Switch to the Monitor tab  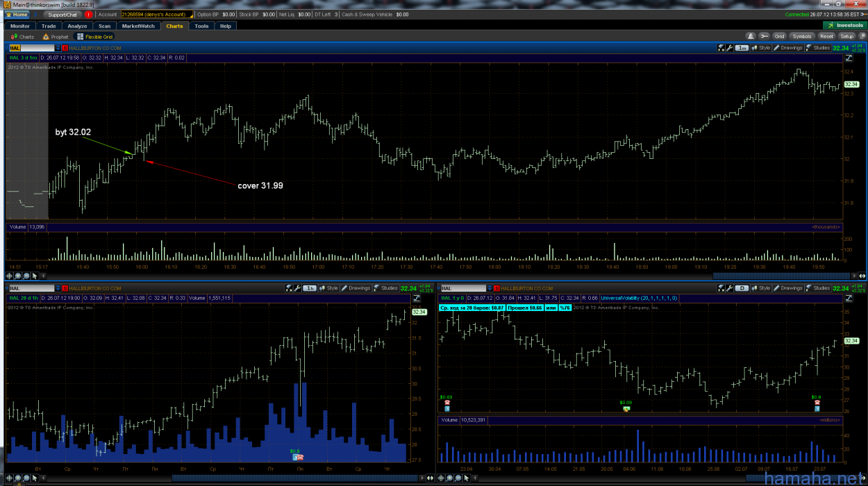20,26
